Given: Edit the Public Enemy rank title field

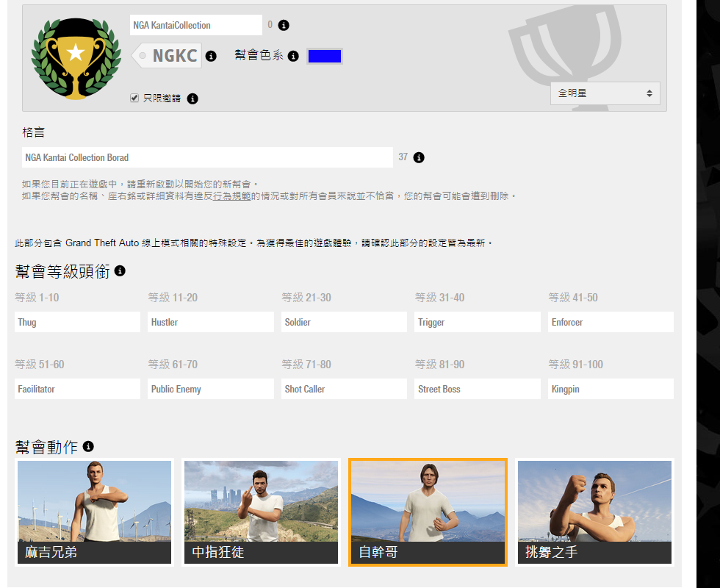Looking at the screenshot, I should (x=211, y=389).
